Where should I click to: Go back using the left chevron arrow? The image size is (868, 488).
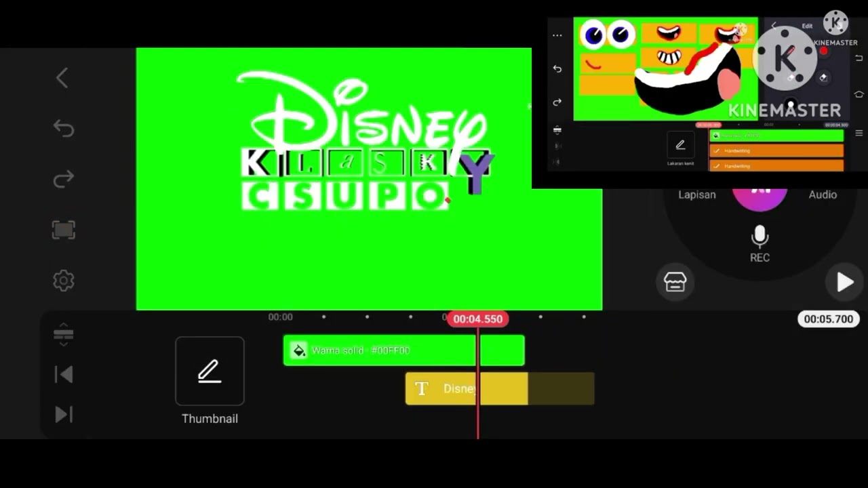coord(62,78)
